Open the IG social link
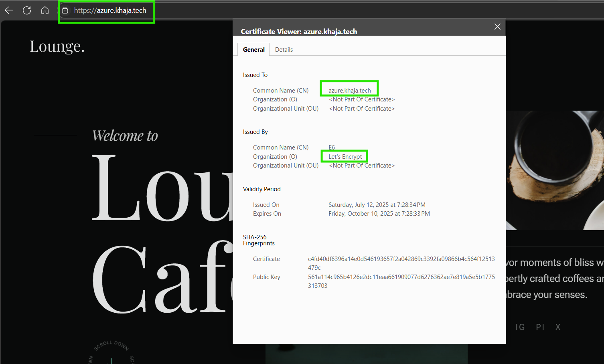 point(520,327)
